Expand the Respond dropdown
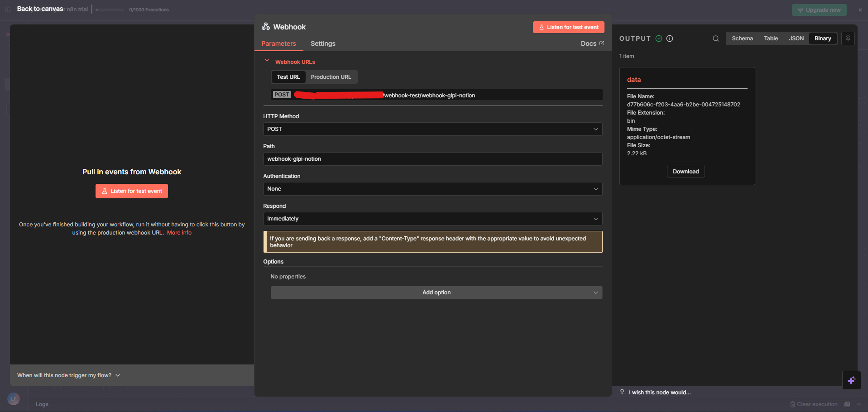This screenshot has height=412, width=868. click(x=432, y=219)
